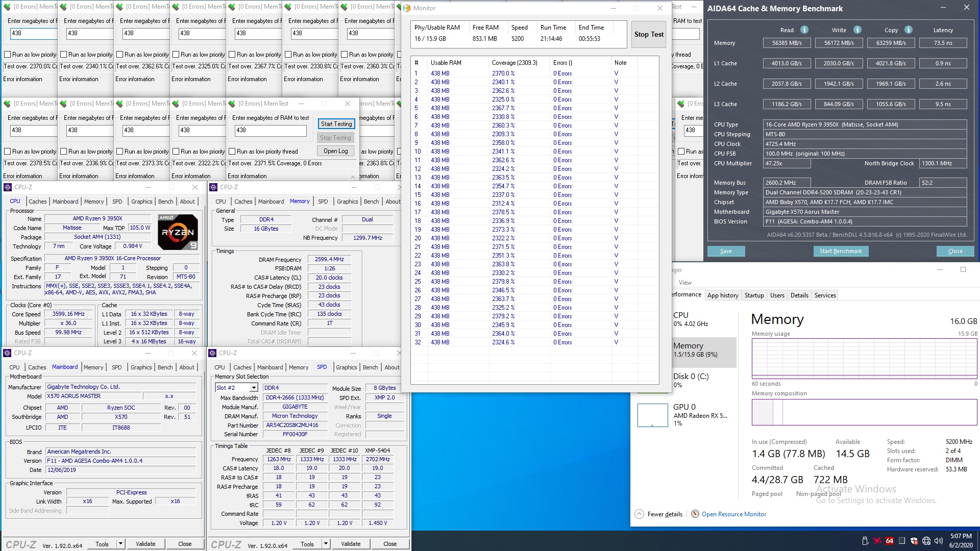The height and width of the screenshot is (551, 980).
Task: Click front MemTest window's green checkmark title icon
Action: click(232, 104)
